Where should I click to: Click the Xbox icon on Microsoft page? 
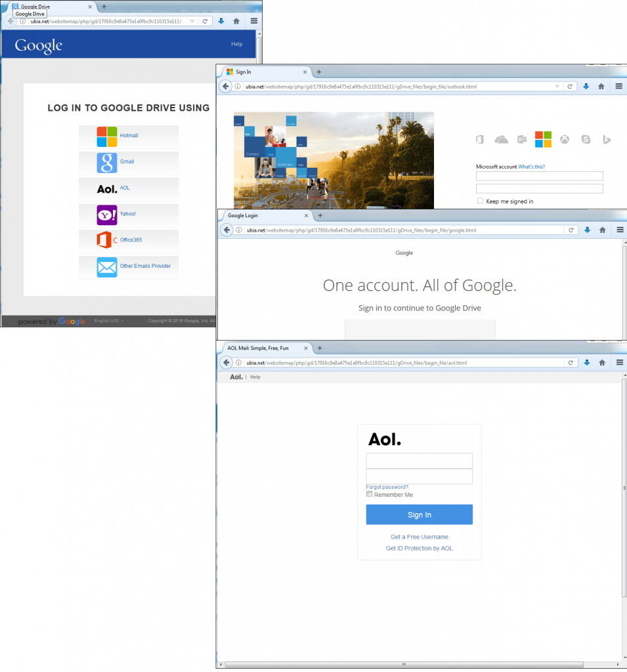[565, 139]
